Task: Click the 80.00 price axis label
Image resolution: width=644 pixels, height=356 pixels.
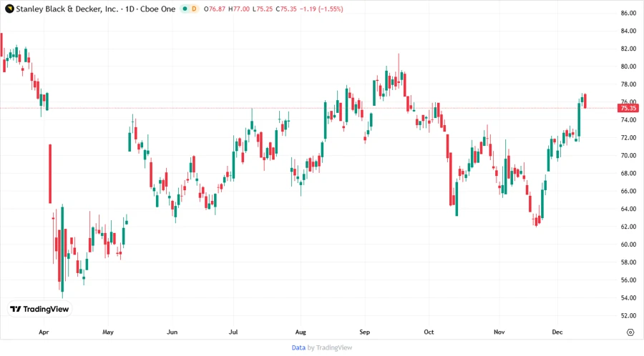Action: coord(628,66)
